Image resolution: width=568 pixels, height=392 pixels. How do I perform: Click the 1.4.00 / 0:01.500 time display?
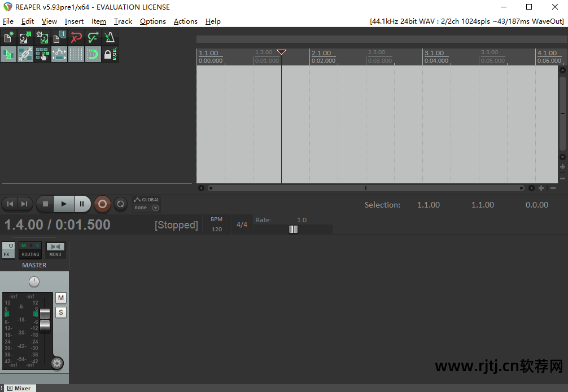coord(57,225)
